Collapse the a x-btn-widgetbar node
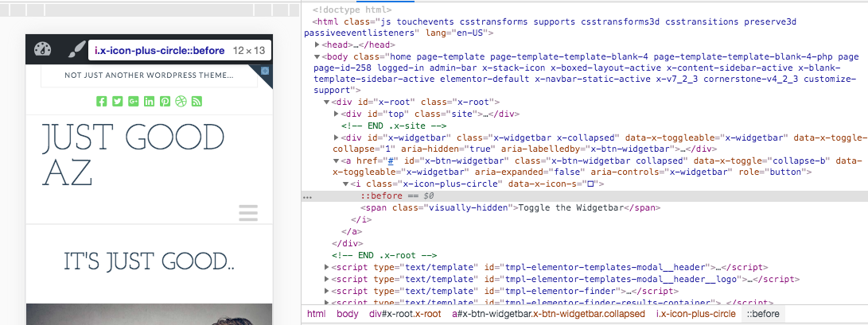The width and height of the screenshot is (868, 325). [x=336, y=161]
